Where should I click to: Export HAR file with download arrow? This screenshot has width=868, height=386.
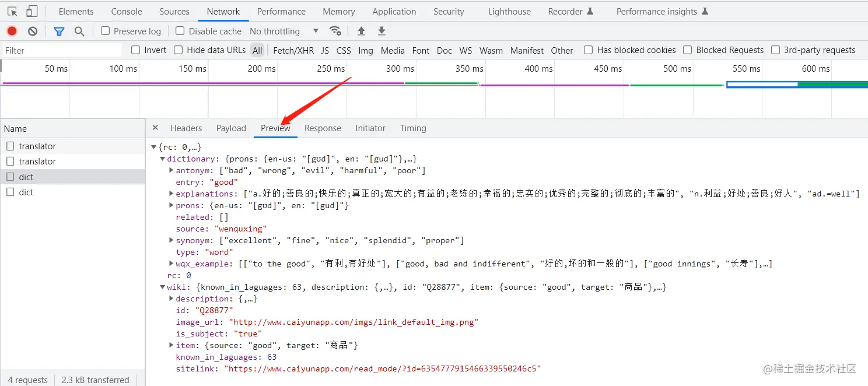[x=381, y=31]
